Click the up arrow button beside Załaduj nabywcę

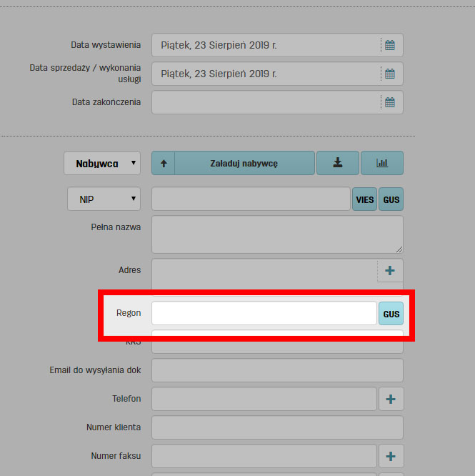[163, 163]
